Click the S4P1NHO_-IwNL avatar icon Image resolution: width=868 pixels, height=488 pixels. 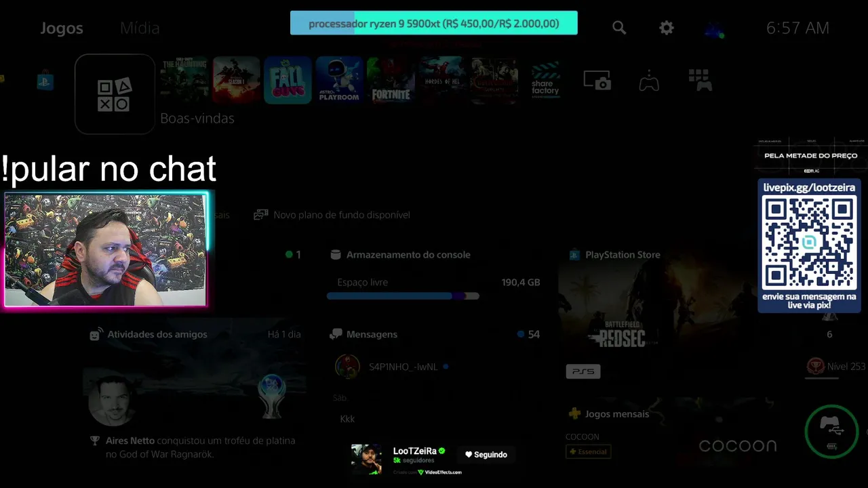pyautogui.click(x=347, y=367)
